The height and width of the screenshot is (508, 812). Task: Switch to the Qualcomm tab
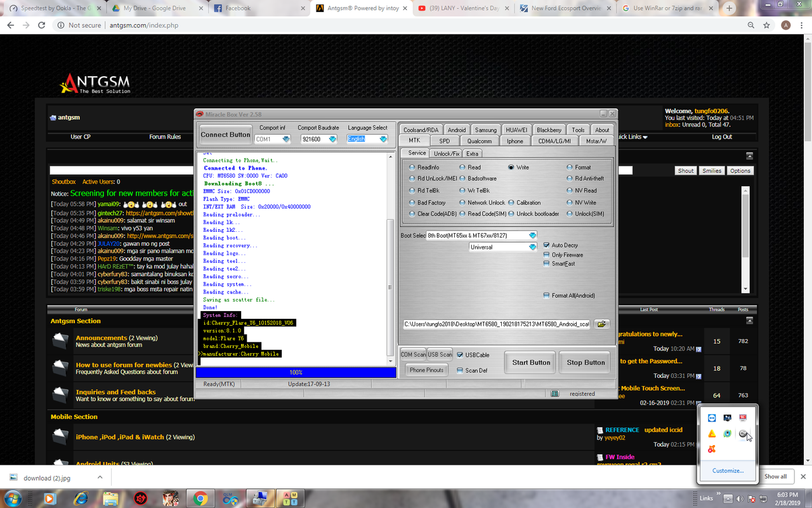coord(480,141)
